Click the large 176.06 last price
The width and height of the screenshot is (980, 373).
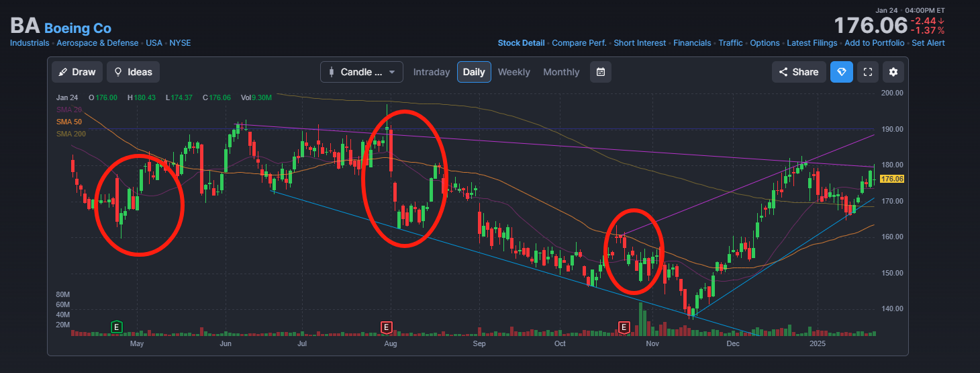(x=871, y=26)
